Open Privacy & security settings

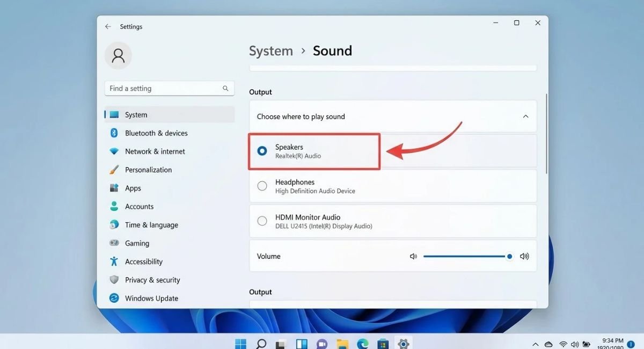tap(169, 280)
